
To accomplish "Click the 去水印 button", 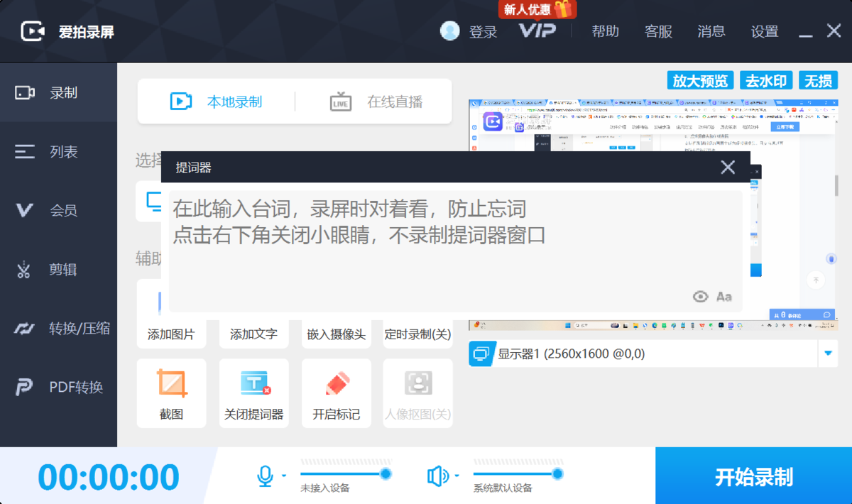I will coord(766,80).
